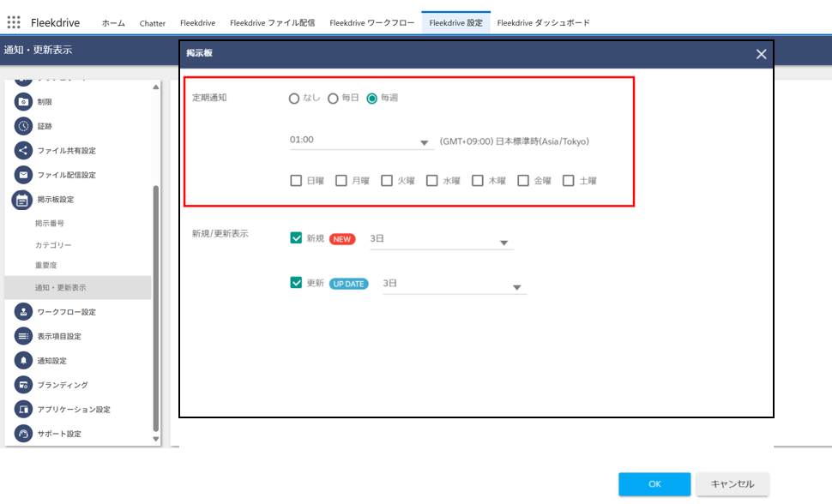Screen dimensions: 832x504
Task: Click the ファイル共有設定 share icon
Action: coord(23,150)
